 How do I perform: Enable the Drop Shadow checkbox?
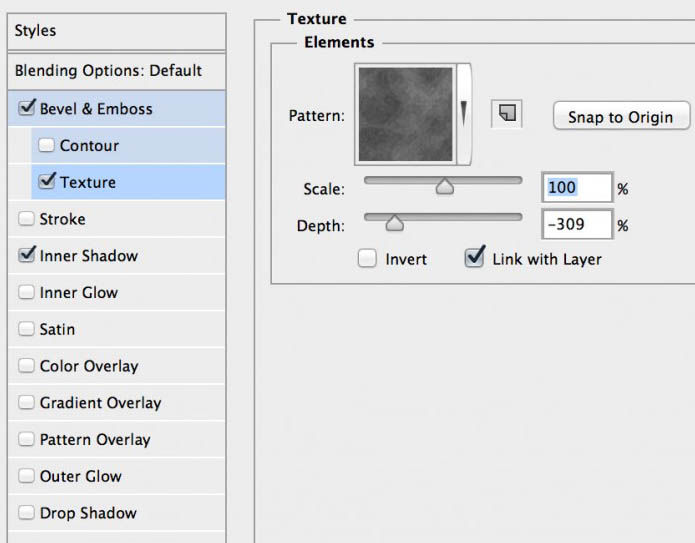pyautogui.click(x=26, y=513)
